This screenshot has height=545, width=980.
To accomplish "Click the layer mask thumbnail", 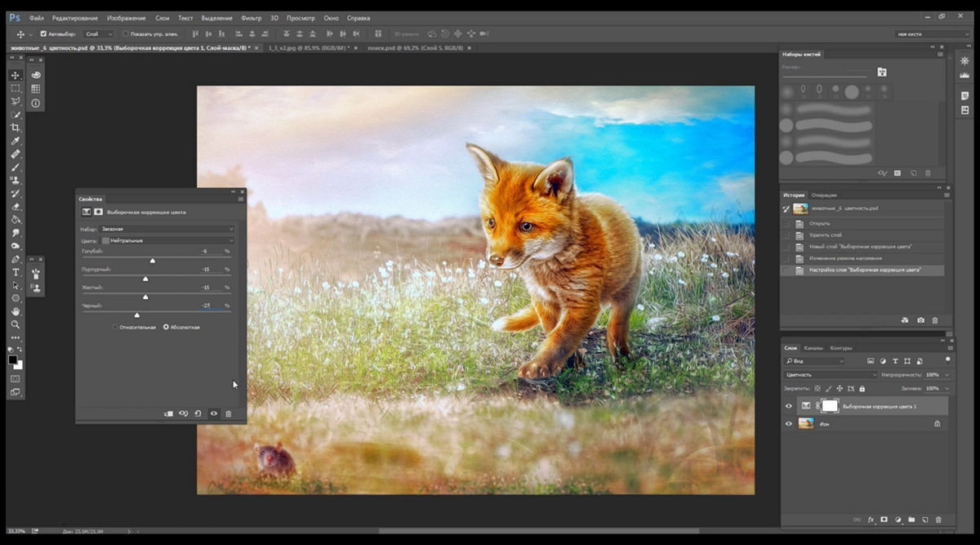I will click(x=830, y=405).
